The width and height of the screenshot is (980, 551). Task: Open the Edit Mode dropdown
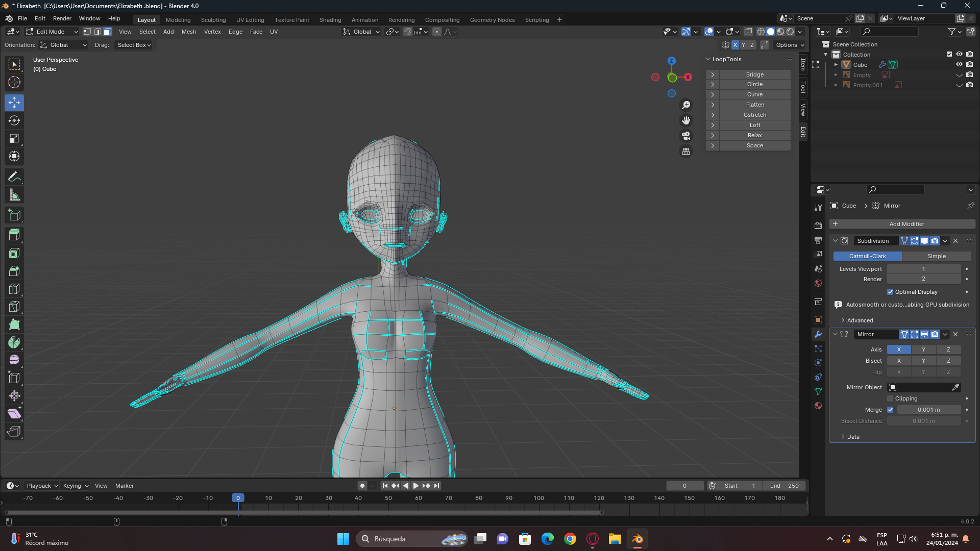52,32
